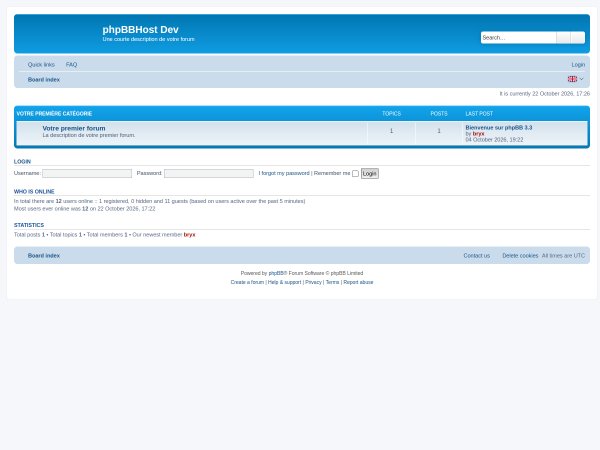Click Delete cookies in footer

tap(520, 256)
